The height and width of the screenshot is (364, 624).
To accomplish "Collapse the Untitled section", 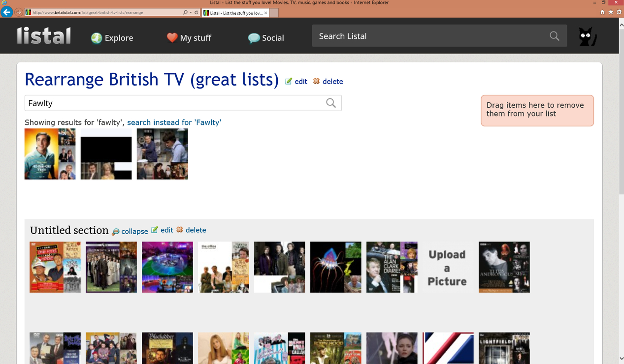I will point(130,231).
